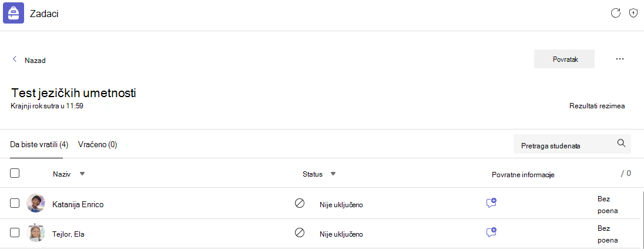Refresh the page using the reload icon
644x249 pixels.
(x=615, y=13)
